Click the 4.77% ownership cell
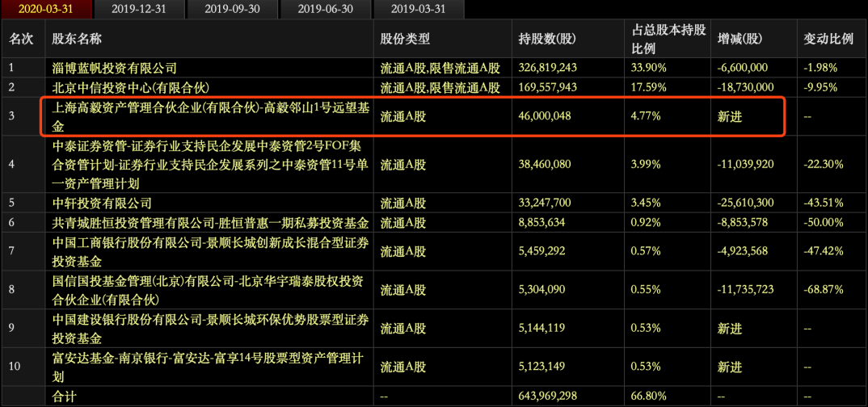 (646, 116)
